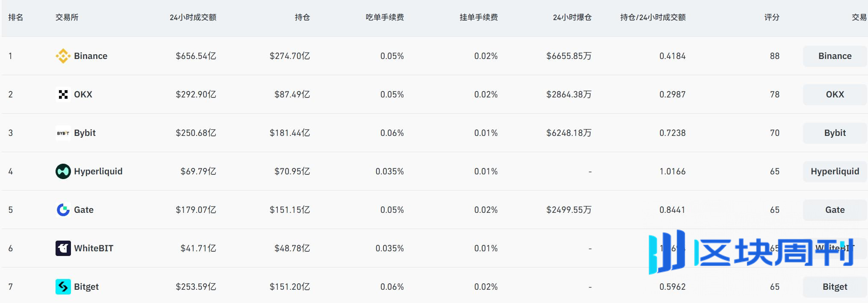This screenshot has width=868, height=303.
Task: Open the Gate exchange name link
Action: tap(84, 210)
